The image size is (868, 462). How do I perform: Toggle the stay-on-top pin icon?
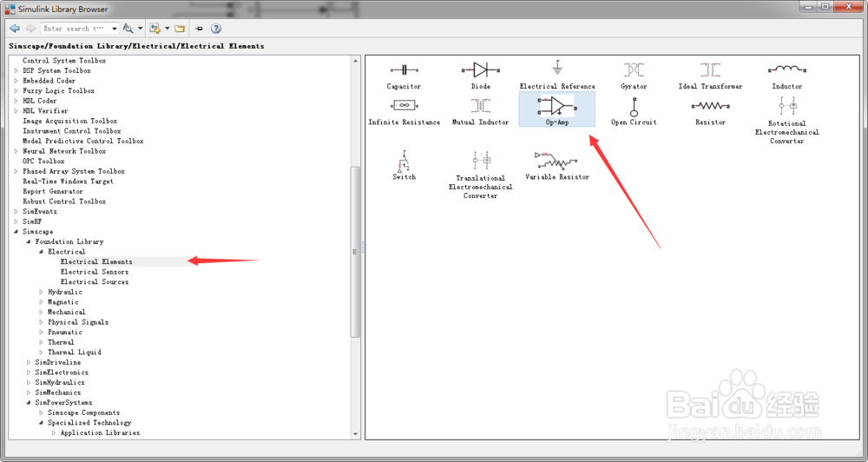click(x=200, y=29)
